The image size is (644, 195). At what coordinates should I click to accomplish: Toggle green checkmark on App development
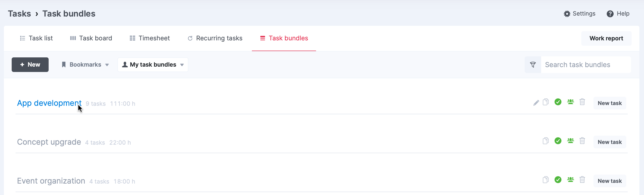558,102
